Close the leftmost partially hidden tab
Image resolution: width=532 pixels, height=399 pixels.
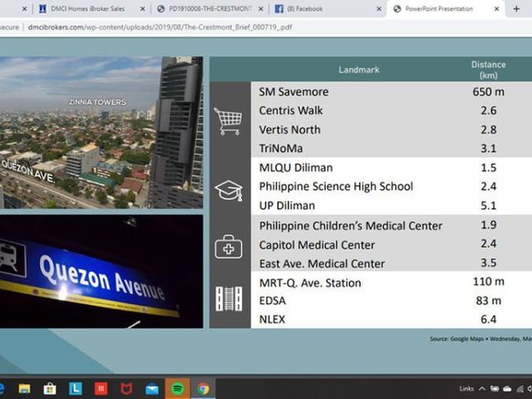pyautogui.click(x=24, y=9)
